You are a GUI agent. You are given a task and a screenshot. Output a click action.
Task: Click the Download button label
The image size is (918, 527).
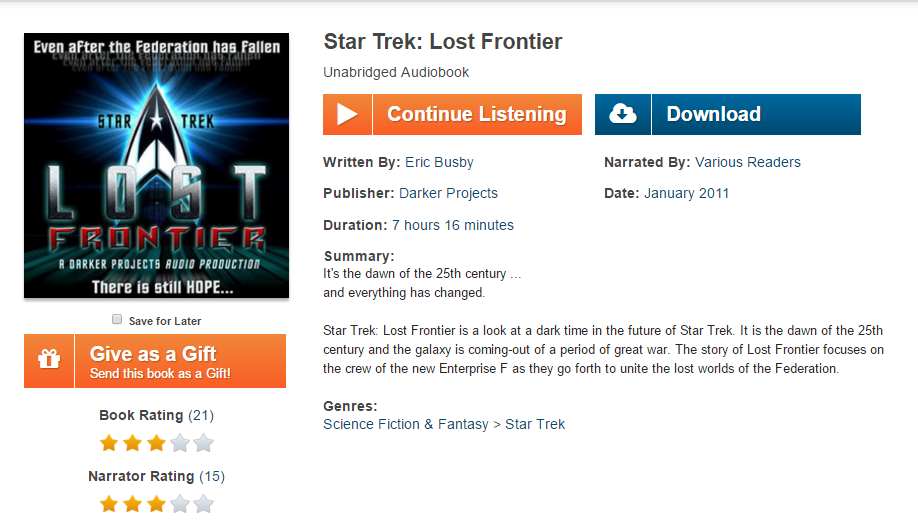pyautogui.click(x=713, y=114)
